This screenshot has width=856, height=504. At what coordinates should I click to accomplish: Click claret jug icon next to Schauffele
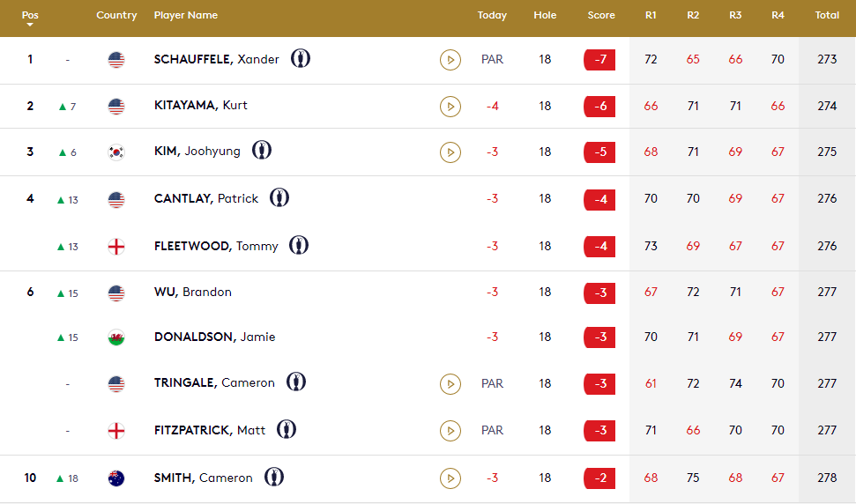point(301,59)
